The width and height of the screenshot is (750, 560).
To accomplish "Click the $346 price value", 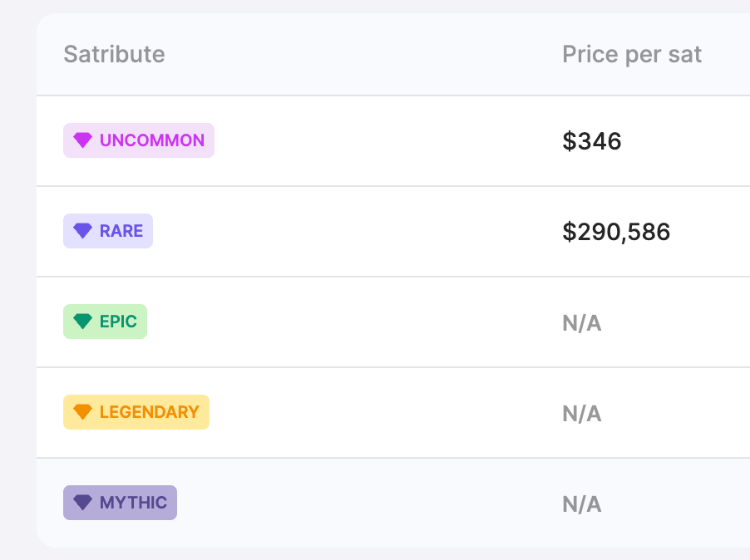I will click(592, 141).
